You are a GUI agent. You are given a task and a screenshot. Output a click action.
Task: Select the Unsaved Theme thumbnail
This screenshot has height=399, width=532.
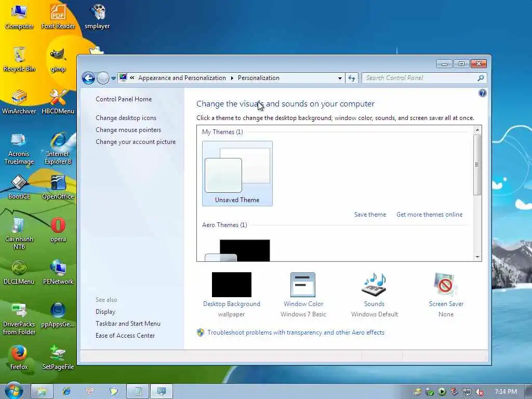click(x=237, y=174)
